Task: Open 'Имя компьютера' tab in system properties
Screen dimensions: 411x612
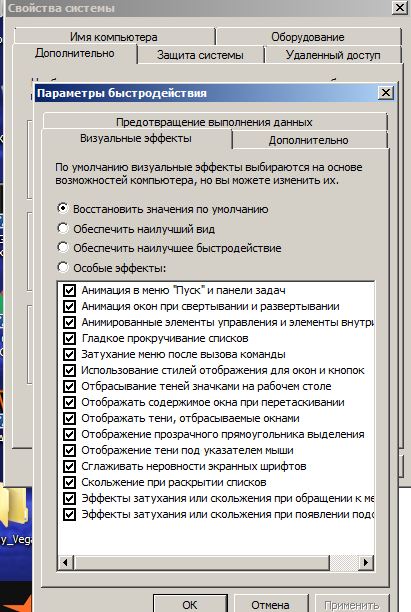Action: 114,37
